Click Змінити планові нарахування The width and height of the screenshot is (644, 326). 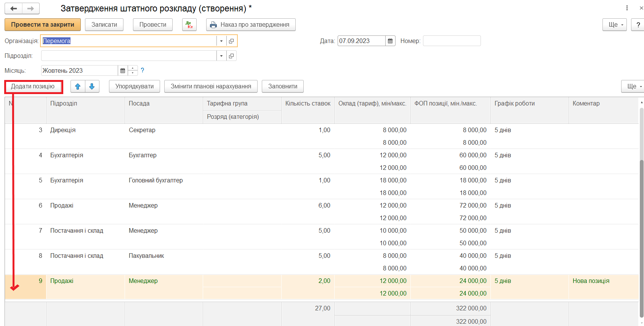211,86
